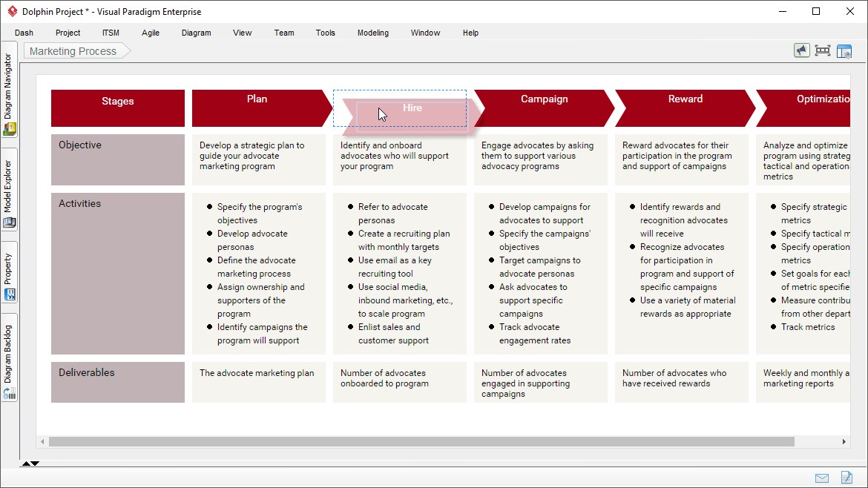Open the Help menu
Screen dimensions: 868x488
coord(470,33)
